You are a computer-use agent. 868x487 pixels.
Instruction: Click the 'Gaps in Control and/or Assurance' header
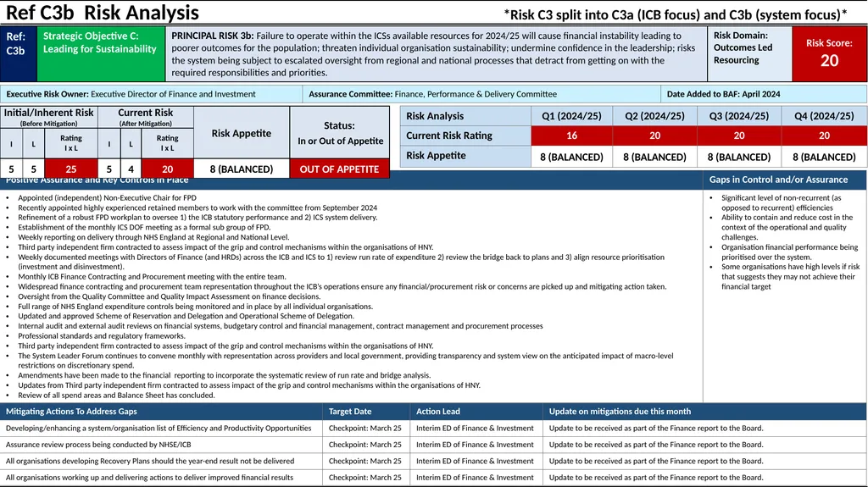[785, 180]
